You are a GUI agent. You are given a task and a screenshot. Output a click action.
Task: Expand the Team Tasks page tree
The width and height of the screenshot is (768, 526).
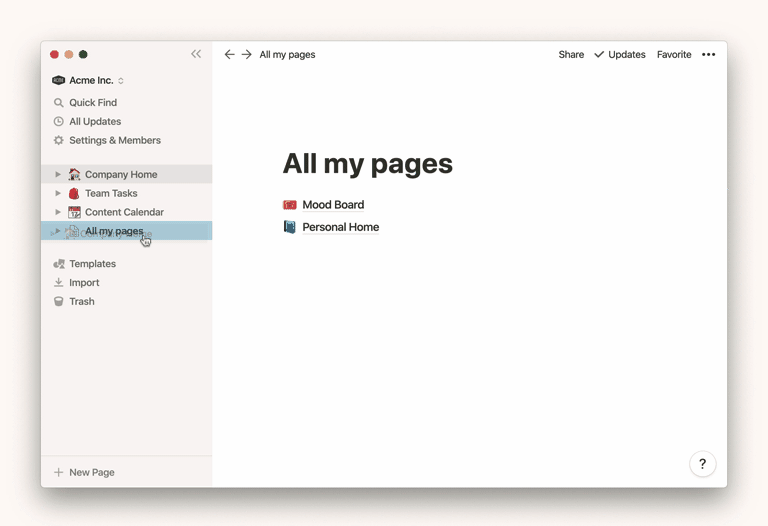tap(58, 194)
